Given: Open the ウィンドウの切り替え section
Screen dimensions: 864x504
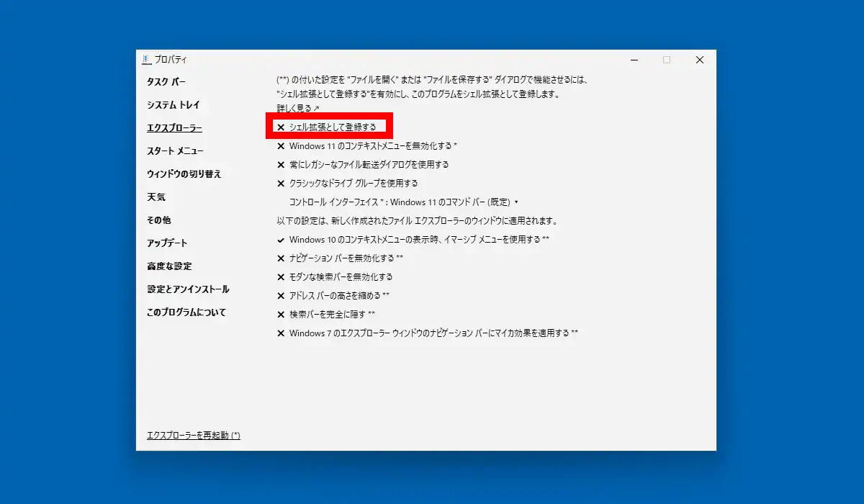Looking at the screenshot, I should pos(184,174).
